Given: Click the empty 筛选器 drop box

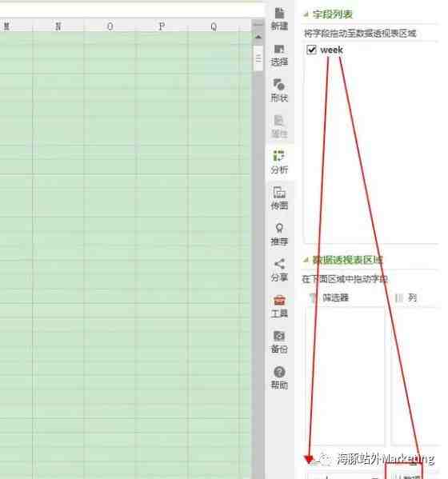Looking at the screenshot, I should pyautogui.click(x=346, y=376).
